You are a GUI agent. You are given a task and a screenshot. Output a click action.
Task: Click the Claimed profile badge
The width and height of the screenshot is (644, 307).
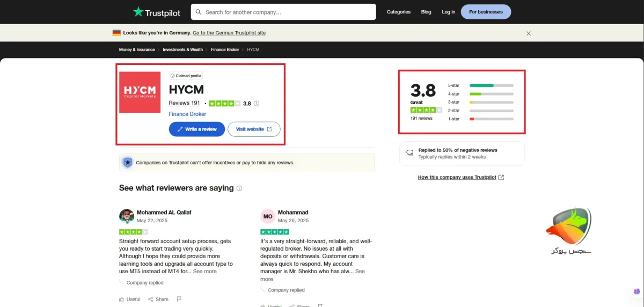pyautogui.click(x=186, y=76)
